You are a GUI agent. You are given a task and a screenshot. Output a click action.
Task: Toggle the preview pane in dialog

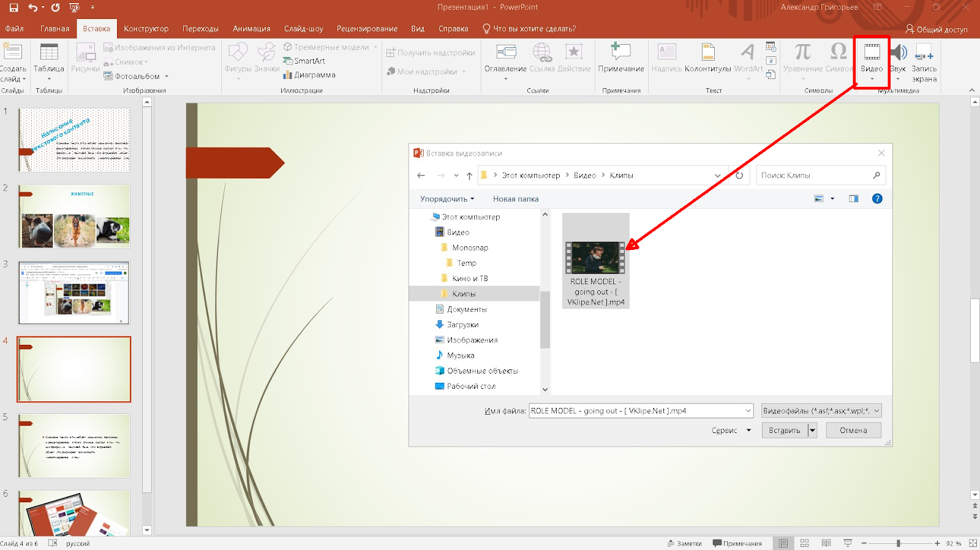click(x=853, y=199)
